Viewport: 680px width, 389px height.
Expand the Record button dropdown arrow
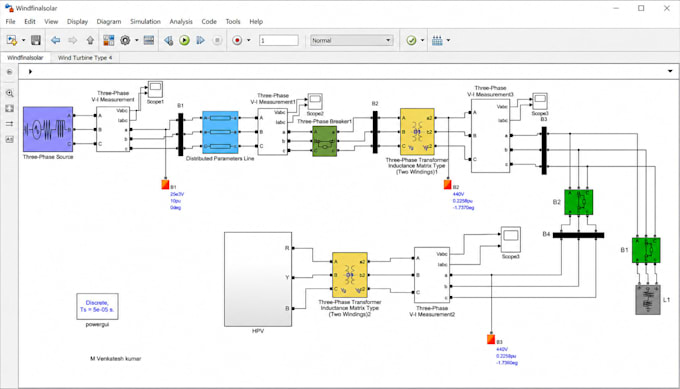pos(248,40)
